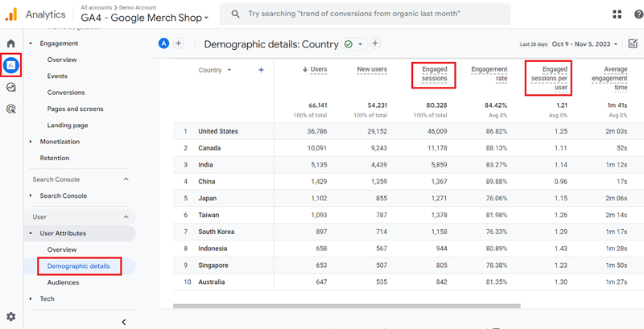Click the Last 28 days label

[534, 44]
